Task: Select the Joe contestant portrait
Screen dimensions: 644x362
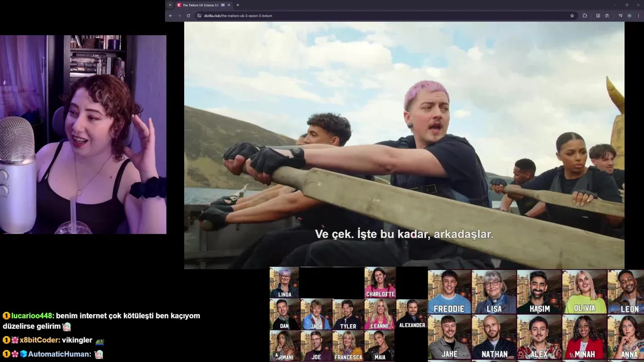Action: (x=316, y=346)
